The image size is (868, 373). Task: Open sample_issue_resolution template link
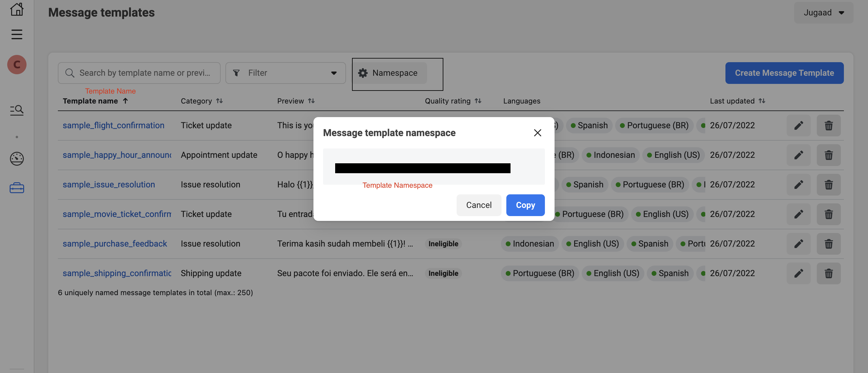109,184
